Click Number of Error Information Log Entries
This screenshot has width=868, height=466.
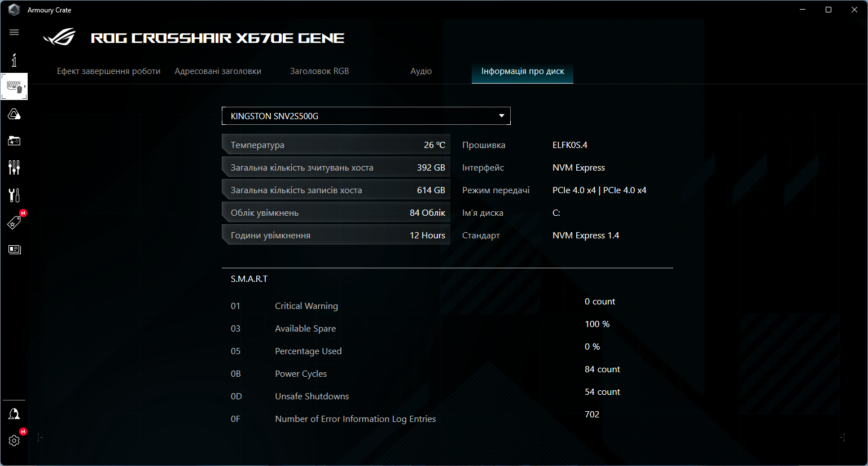[x=356, y=419]
